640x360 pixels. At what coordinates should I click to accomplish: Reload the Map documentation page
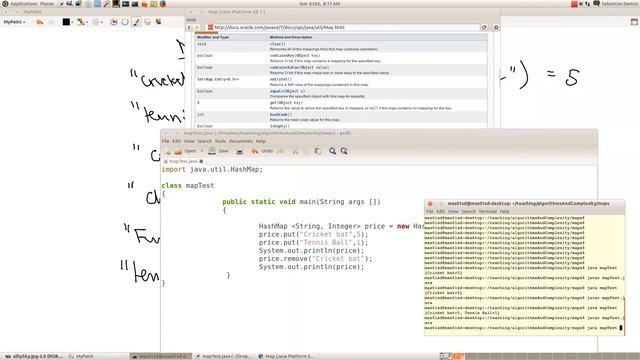[484, 27]
